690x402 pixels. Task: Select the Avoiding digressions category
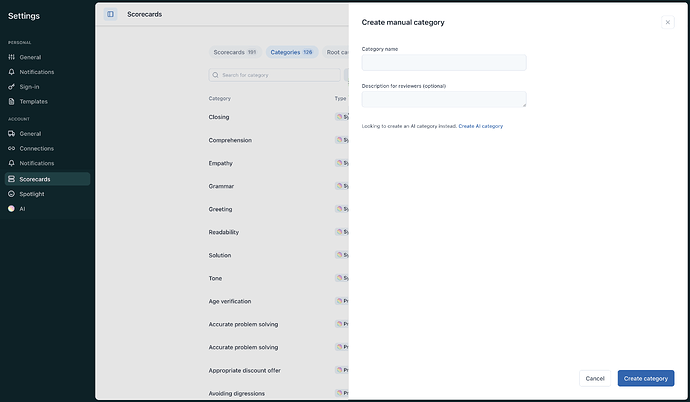click(x=236, y=393)
